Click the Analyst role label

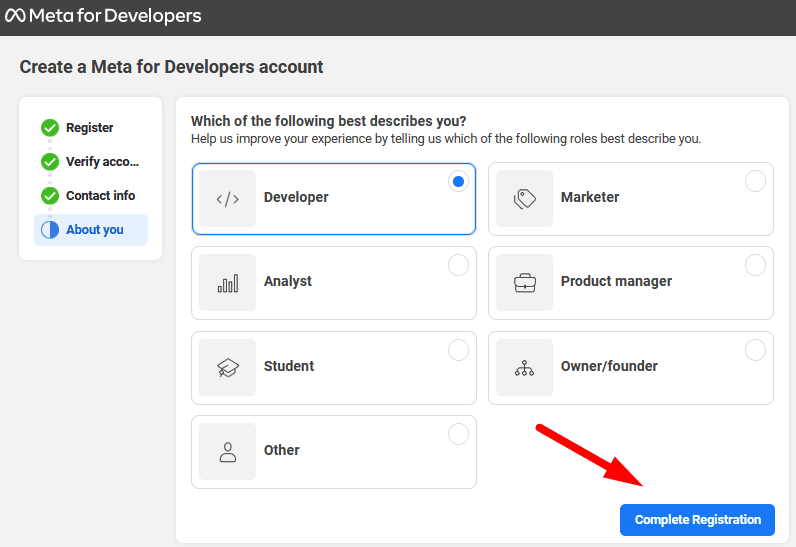point(288,281)
